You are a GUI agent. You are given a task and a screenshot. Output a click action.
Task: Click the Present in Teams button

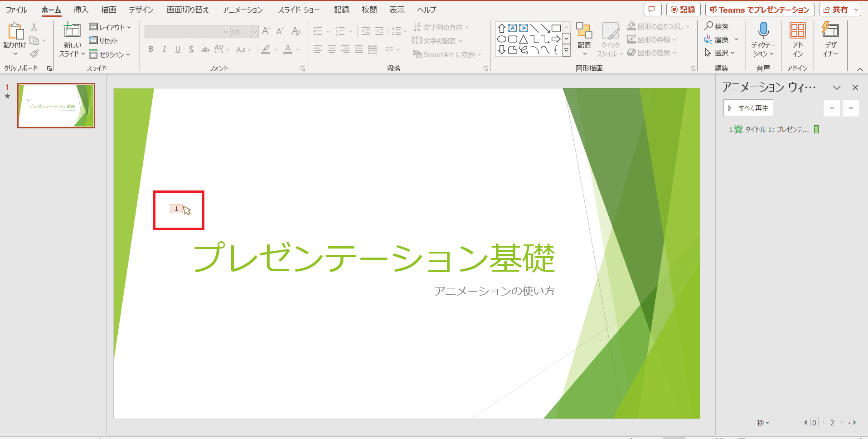(x=759, y=10)
